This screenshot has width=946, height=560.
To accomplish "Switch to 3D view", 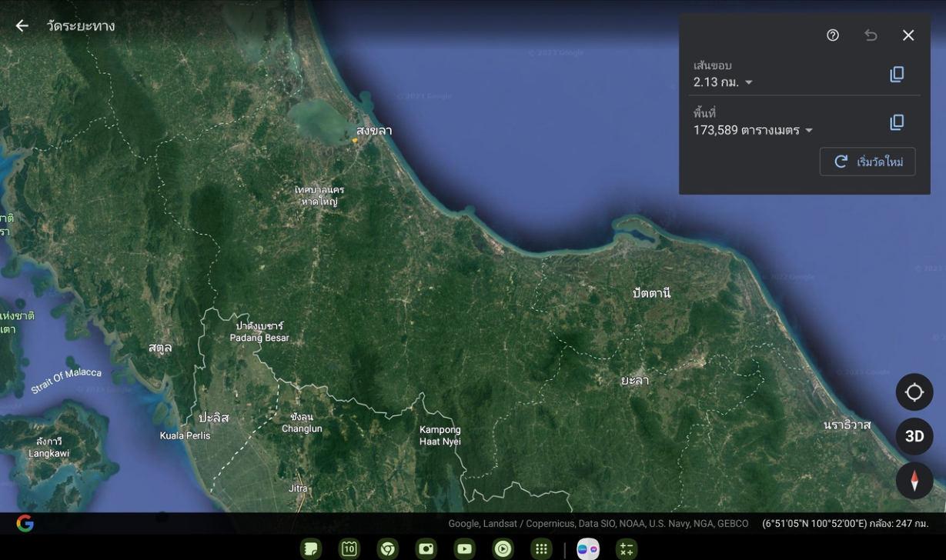I will point(914,436).
